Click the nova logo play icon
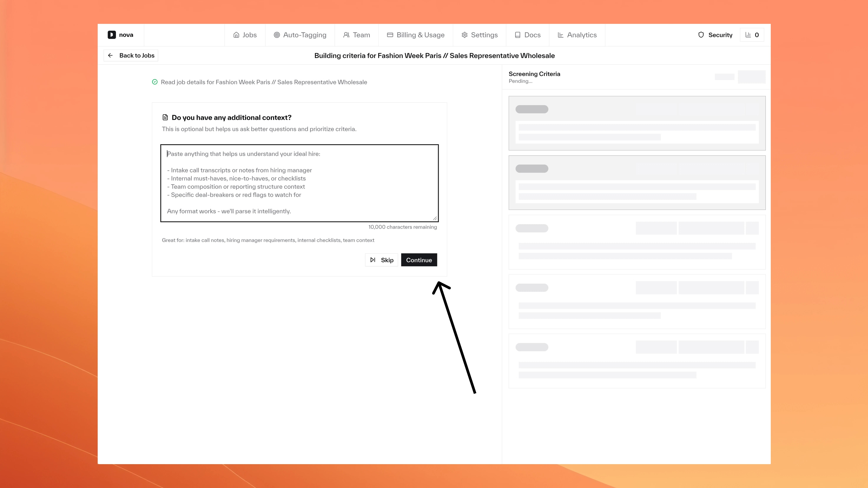This screenshot has width=868, height=488. (112, 35)
